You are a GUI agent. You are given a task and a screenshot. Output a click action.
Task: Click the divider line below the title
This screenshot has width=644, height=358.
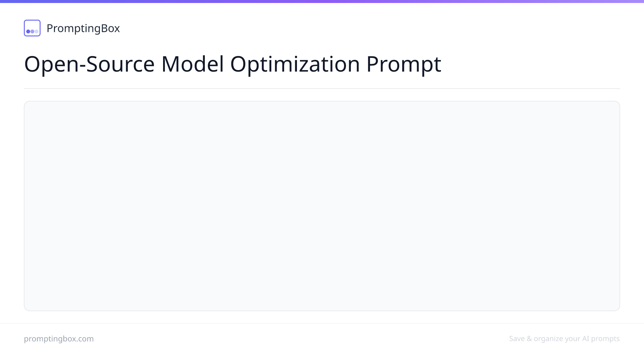(322, 89)
